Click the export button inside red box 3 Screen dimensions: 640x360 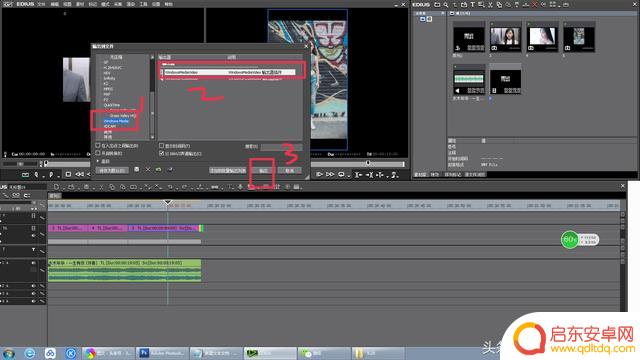(263, 170)
